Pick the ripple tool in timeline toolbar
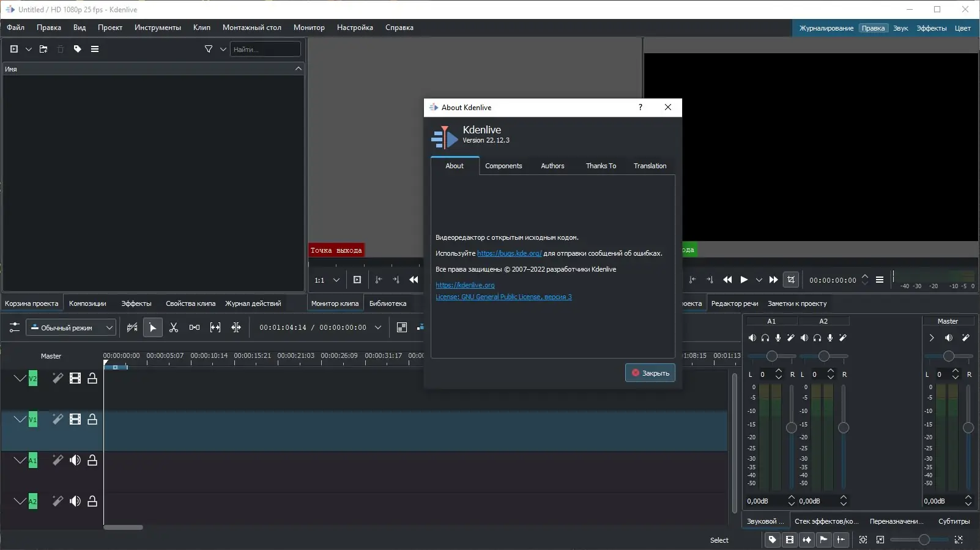Viewport: 980px width, 550px height. 236,327
